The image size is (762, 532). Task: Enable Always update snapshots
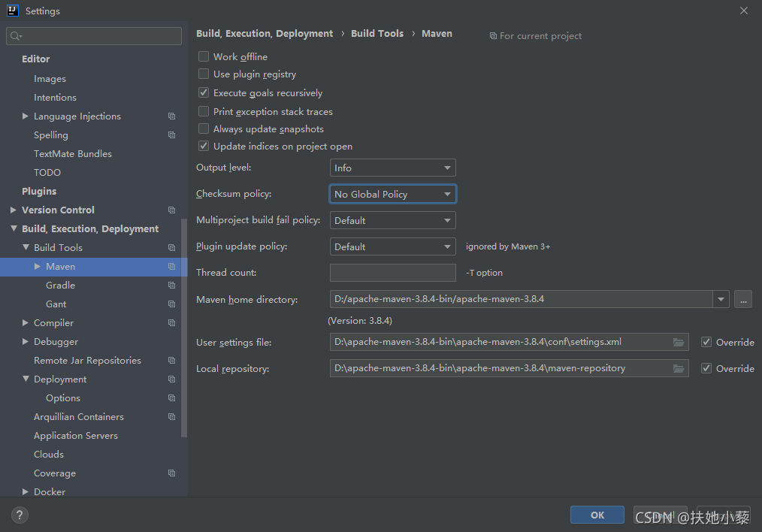204,128
